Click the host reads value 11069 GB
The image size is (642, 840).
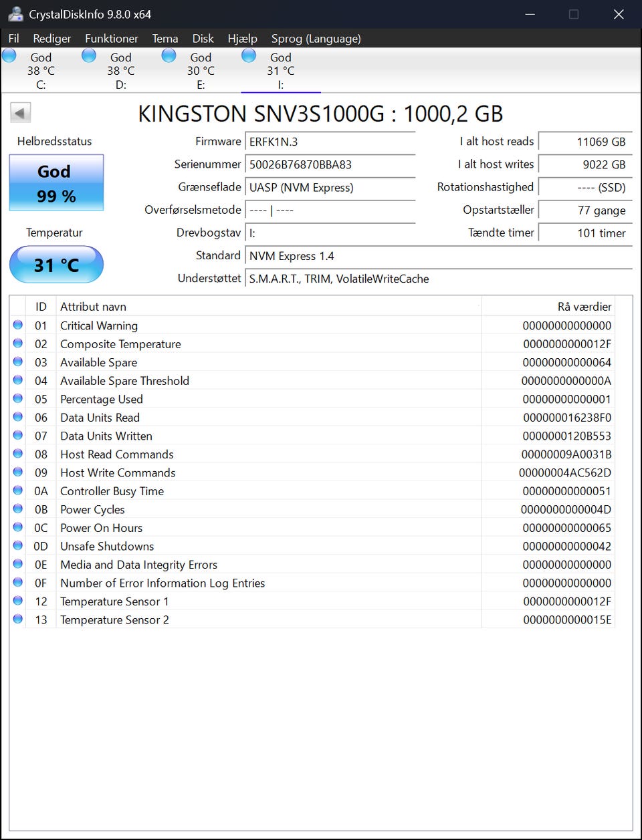585,142
